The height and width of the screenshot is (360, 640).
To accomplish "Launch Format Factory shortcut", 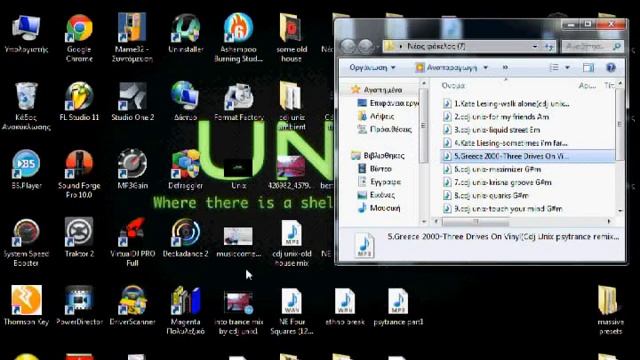I will click(x=238, y=102).
